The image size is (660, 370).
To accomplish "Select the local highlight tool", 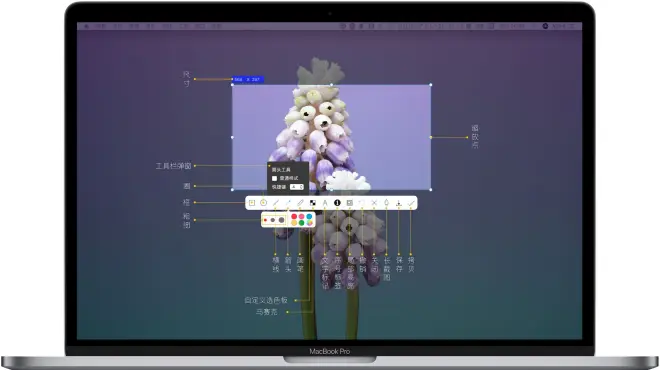I will 349,203.
